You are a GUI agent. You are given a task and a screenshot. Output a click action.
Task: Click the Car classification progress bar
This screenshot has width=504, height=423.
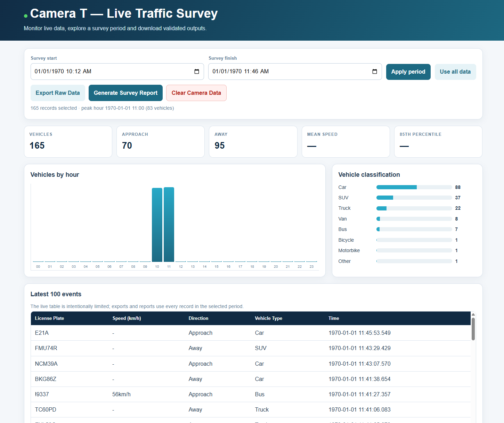click(x=414, y=187)
